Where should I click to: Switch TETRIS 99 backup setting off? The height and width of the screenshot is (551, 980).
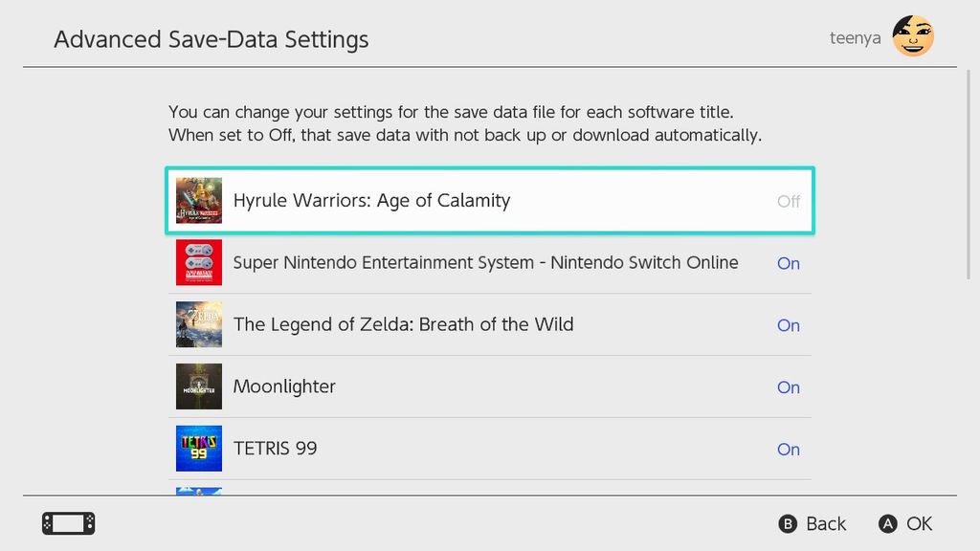tap(788, 449)
